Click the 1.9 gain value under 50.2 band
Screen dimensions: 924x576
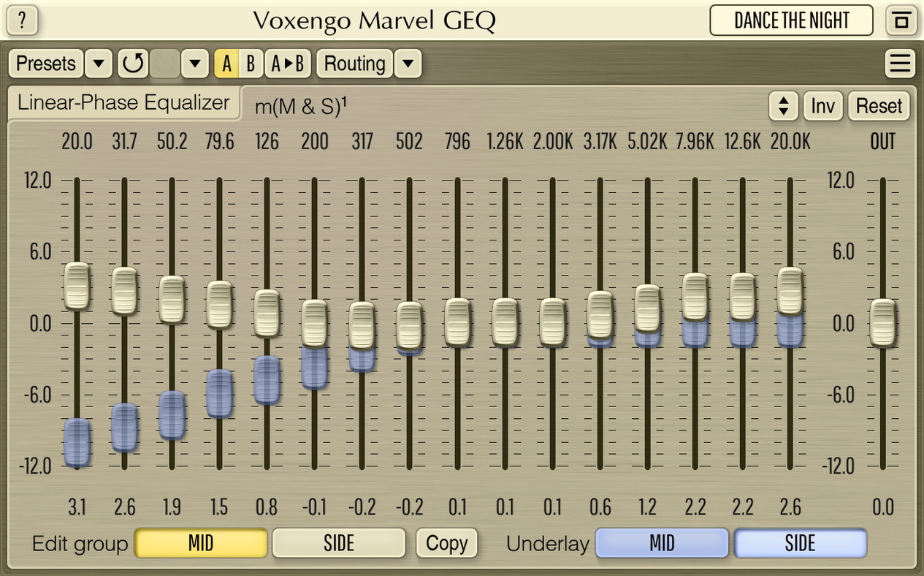coord(172,507)
